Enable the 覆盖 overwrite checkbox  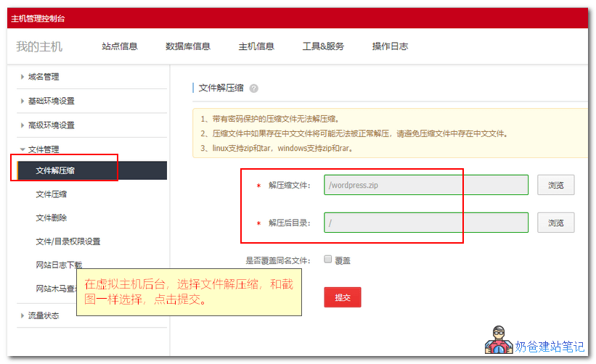pos(327,260)
